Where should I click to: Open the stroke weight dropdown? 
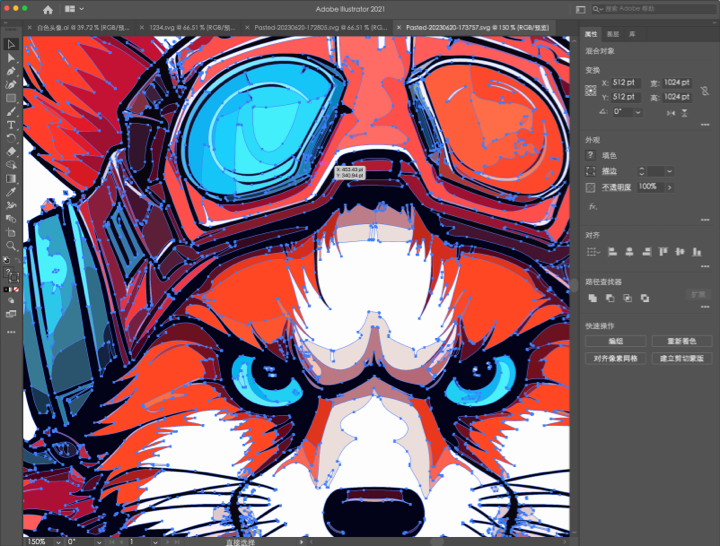tap(669, 171)
